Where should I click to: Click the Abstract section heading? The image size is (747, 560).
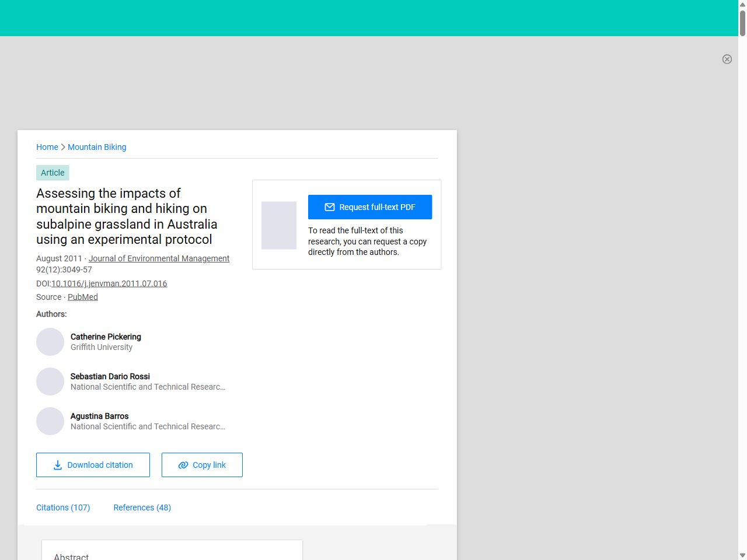[71, 557]
